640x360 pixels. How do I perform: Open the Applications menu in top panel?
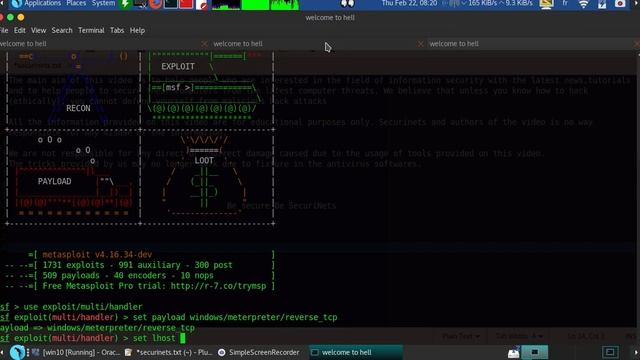pyautogui.click(x=42, y=3)
